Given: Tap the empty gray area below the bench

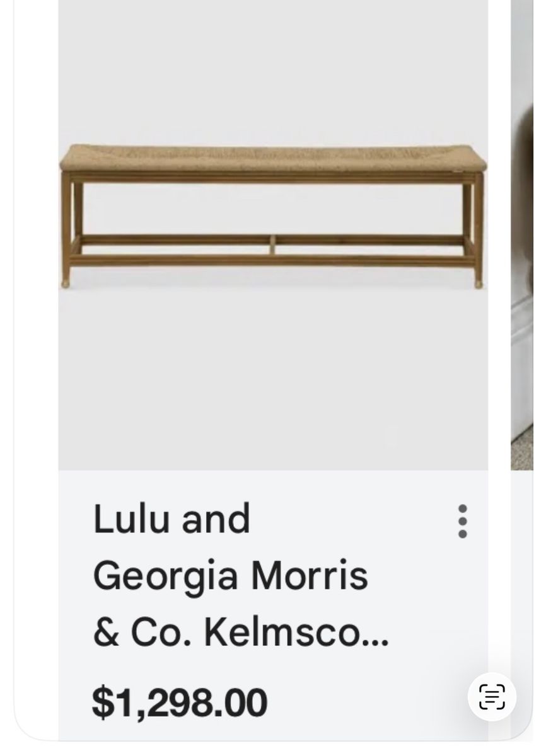Looking at the screenshot, I should 273,378.
